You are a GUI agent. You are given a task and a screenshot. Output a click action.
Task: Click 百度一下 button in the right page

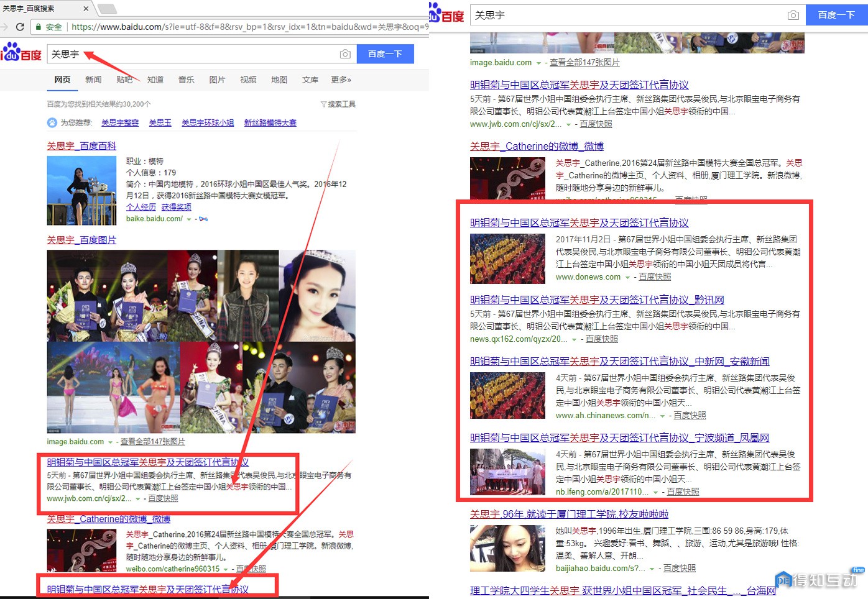click(836, 15)
